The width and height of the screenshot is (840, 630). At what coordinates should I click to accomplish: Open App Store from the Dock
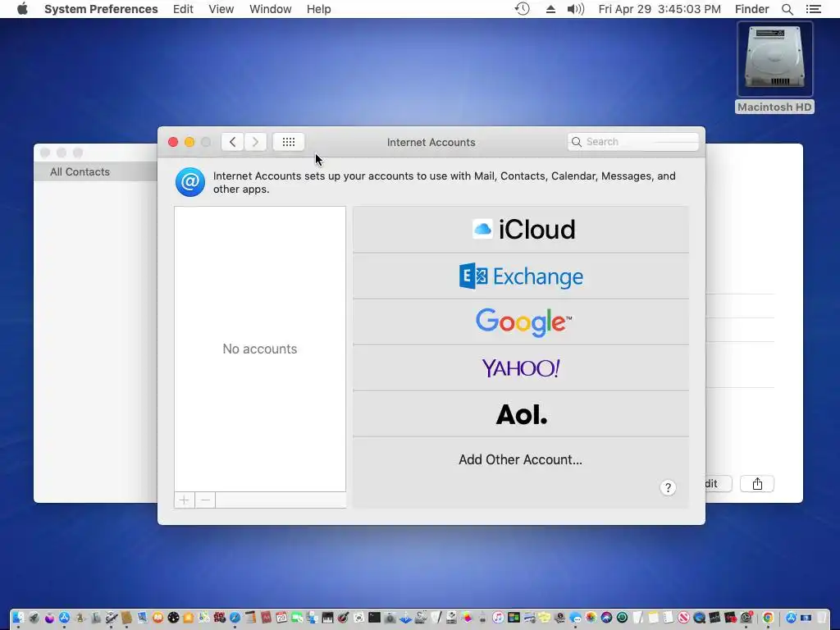[64, 618]
